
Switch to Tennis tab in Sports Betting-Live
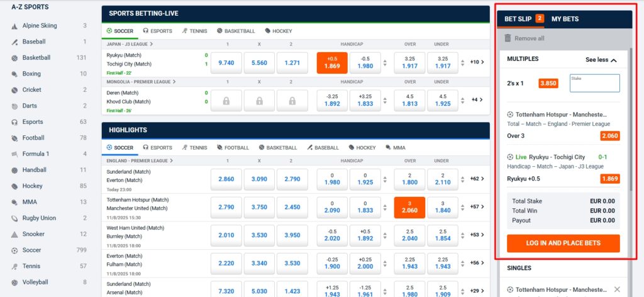tap(195, 31)
